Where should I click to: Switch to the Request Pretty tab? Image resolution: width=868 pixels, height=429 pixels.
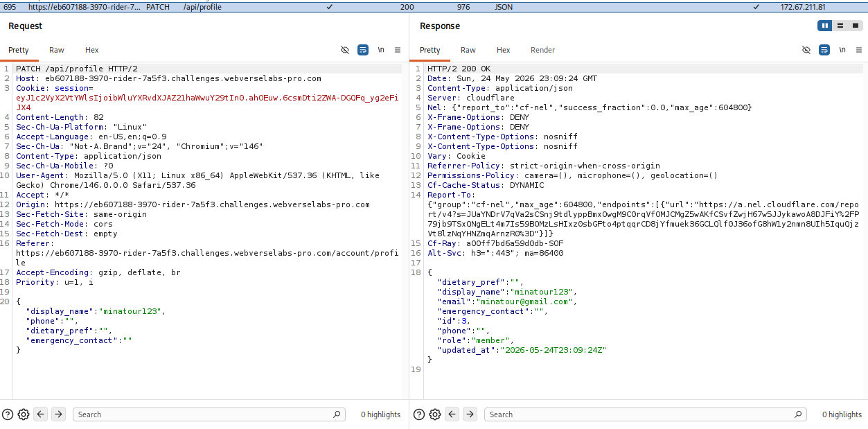click(19, 50)
